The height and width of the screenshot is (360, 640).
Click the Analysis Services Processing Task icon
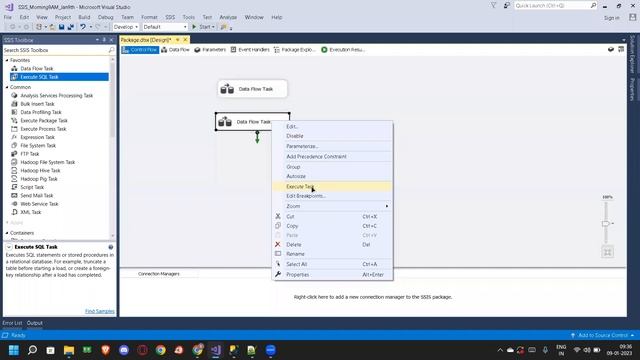(14, 96)
